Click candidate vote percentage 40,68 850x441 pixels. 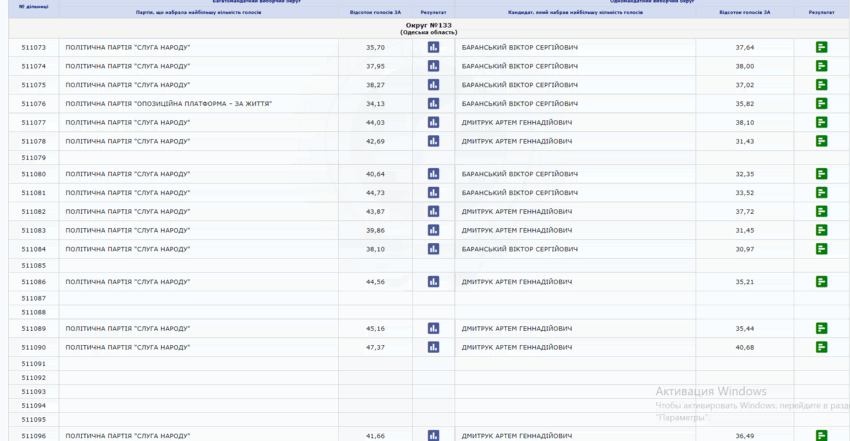click(x=745, y=347)
